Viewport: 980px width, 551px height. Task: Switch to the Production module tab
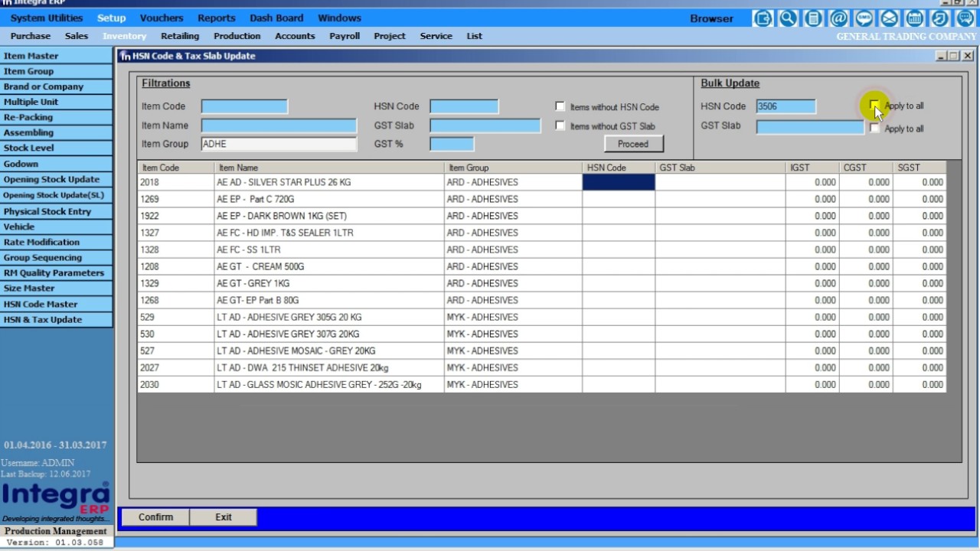[x=237, y=36]
